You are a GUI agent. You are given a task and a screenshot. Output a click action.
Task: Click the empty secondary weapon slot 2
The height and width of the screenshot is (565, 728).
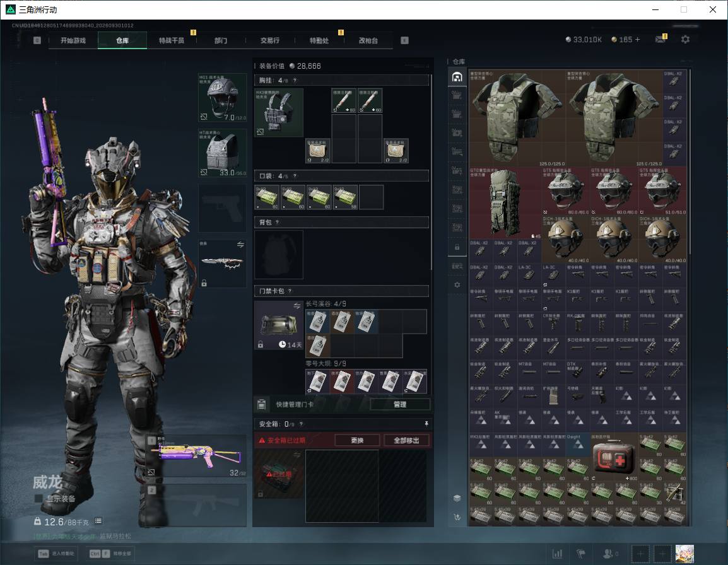click(196, 504)
